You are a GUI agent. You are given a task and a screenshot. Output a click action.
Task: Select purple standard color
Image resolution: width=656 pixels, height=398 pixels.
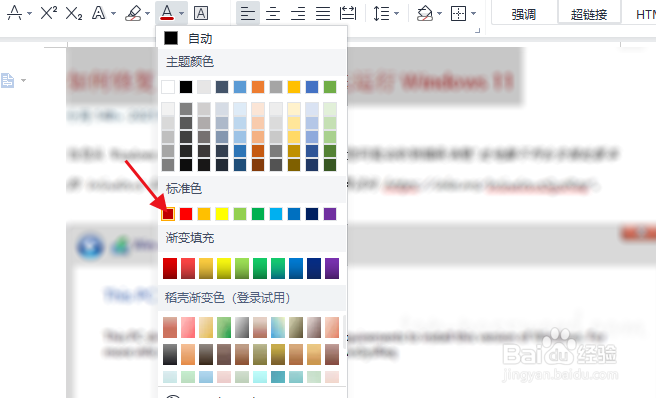click(x=330, y=214)
